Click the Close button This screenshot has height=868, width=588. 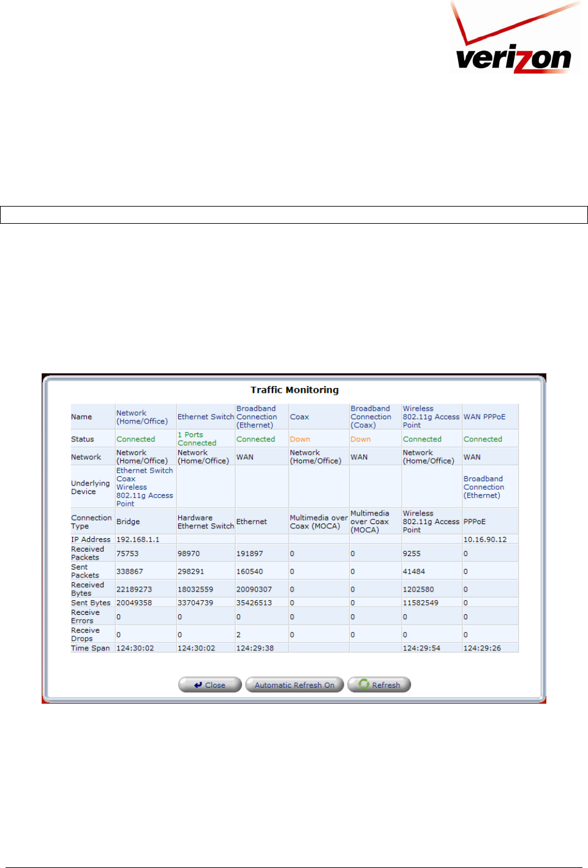coord(210,685)
